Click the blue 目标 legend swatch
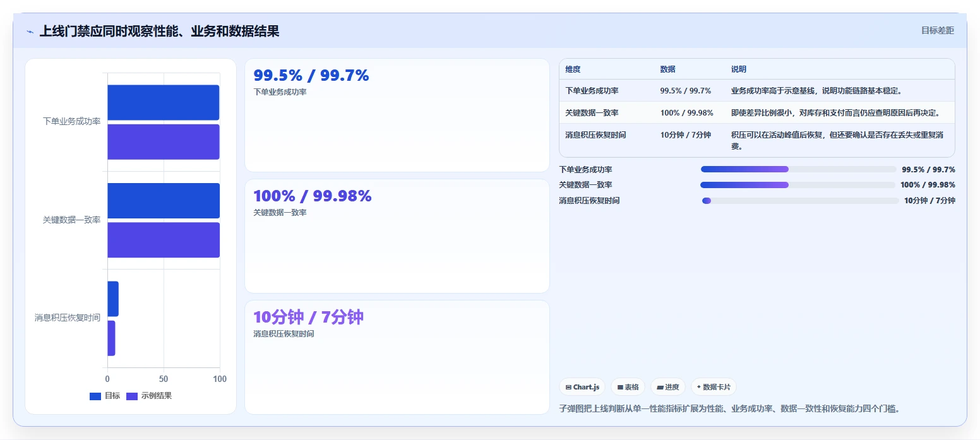 [95, 396]
